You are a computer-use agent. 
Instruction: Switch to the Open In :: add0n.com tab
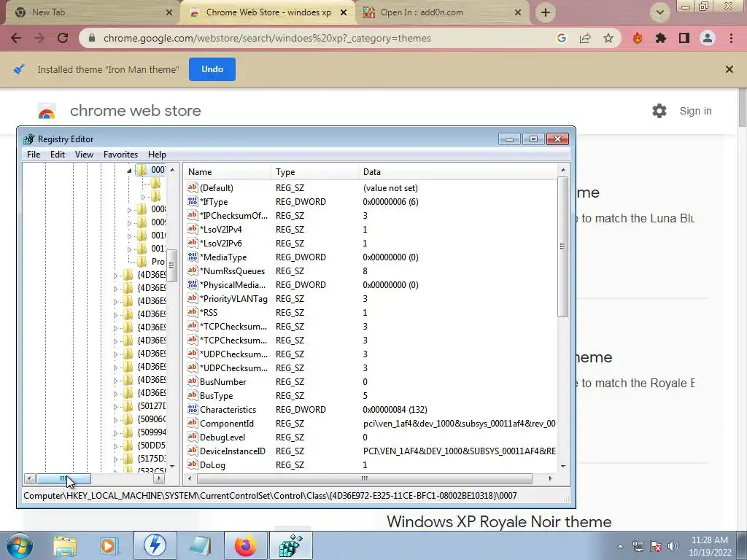coord(442,12)
